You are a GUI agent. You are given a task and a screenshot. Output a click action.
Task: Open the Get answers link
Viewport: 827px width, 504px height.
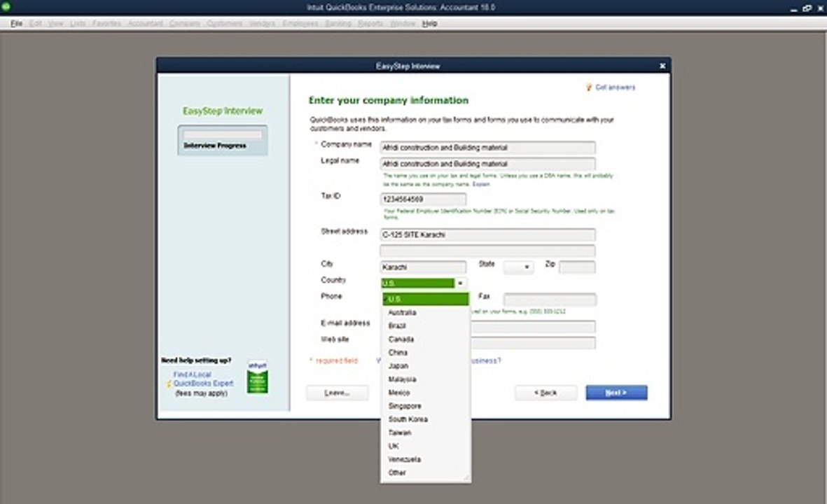pyautogui.click(x=615, y=87)
